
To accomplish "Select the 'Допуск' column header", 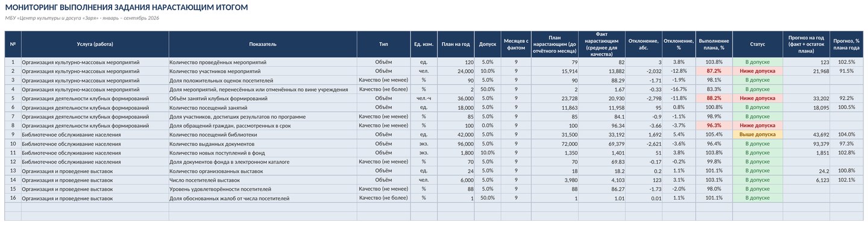I will click(488, 44).
